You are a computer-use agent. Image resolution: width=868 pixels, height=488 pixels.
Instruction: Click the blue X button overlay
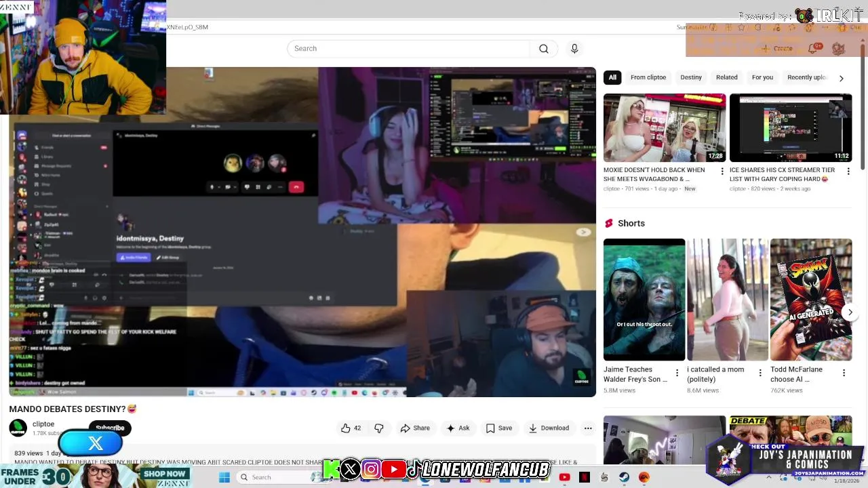pos(90,443)
